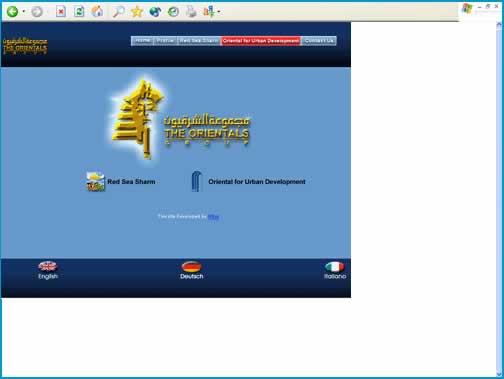Open Favorites with the yellow star icon
Viewport: 504px width, 379px height.
(x=137, y=12)
